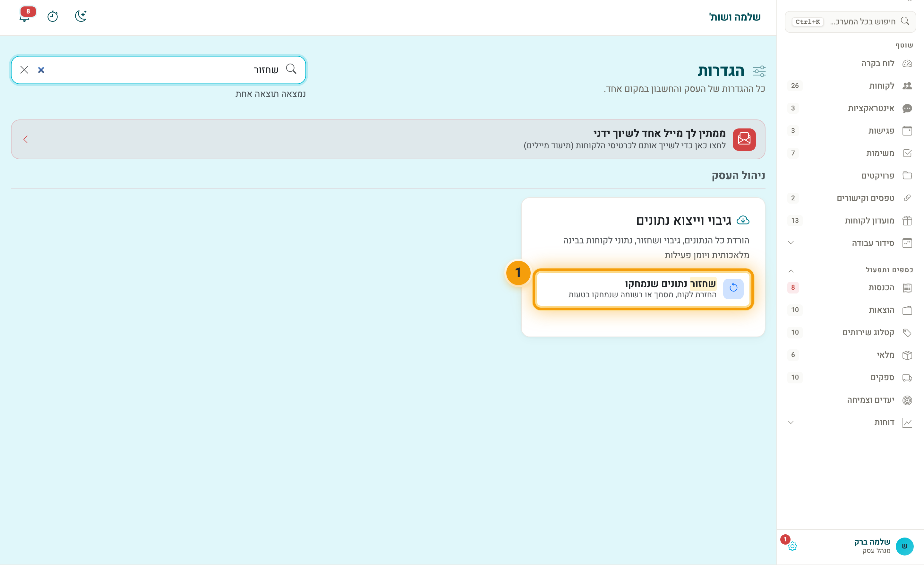Open לקוחות customers in sidebar

(x=850, y=86)
